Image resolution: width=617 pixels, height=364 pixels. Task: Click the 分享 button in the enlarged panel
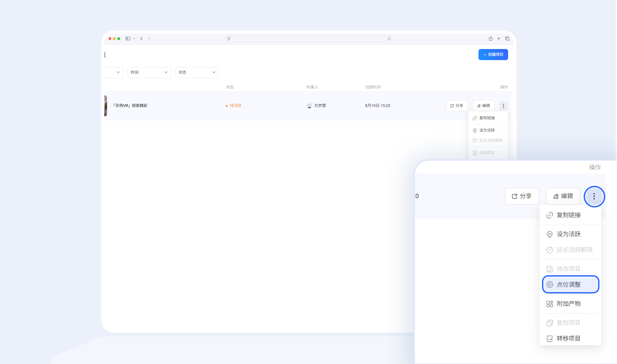coord(522,196)
